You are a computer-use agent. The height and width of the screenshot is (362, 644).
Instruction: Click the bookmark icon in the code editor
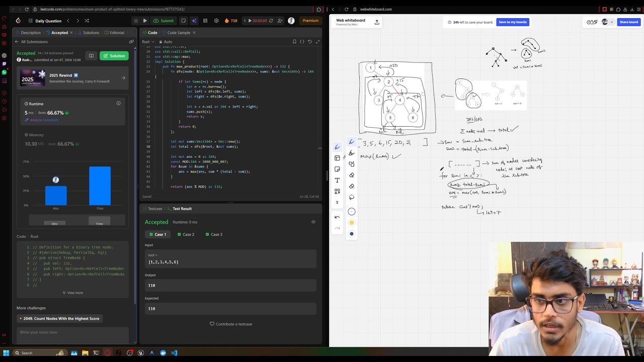(x=294, y=42)
